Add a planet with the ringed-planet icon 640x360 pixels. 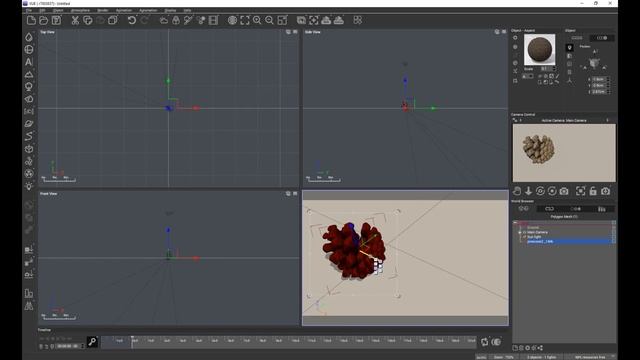pos(29,124)
